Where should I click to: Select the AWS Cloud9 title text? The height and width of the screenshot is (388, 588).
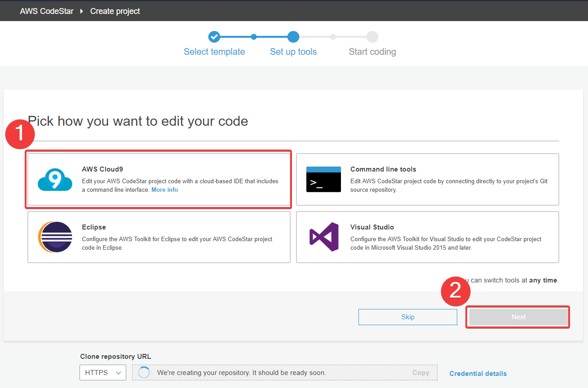(x=102, y=169)
